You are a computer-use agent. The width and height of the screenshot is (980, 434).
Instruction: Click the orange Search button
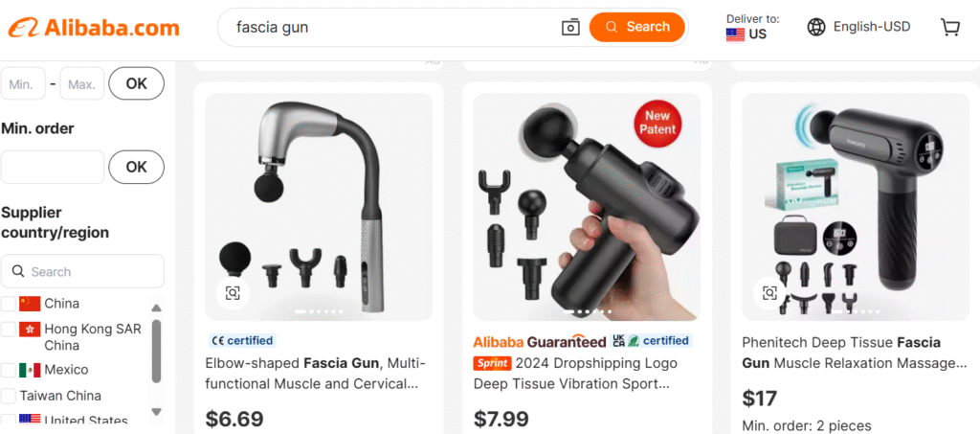coord(636,27)
